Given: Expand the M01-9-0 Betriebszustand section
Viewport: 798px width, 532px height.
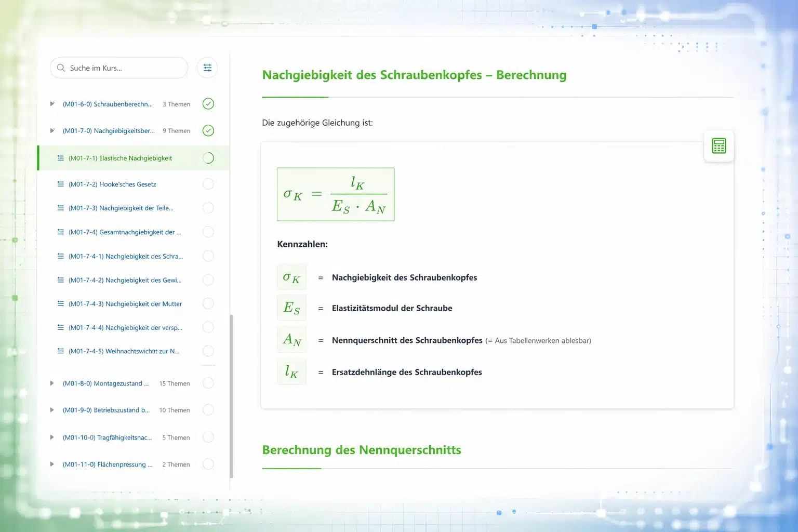Looking at the screenshot, I should pyautogui.click(x=52, y=410).
